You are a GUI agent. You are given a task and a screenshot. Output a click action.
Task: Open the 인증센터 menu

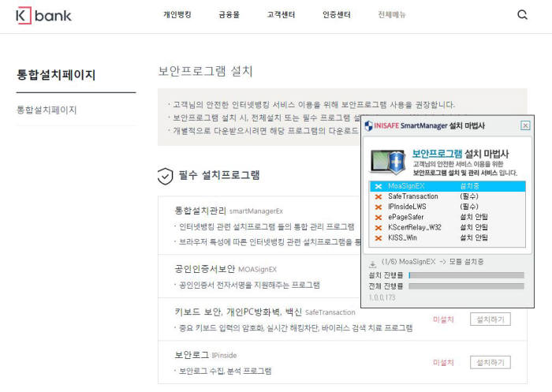click(x=337, y=14)
